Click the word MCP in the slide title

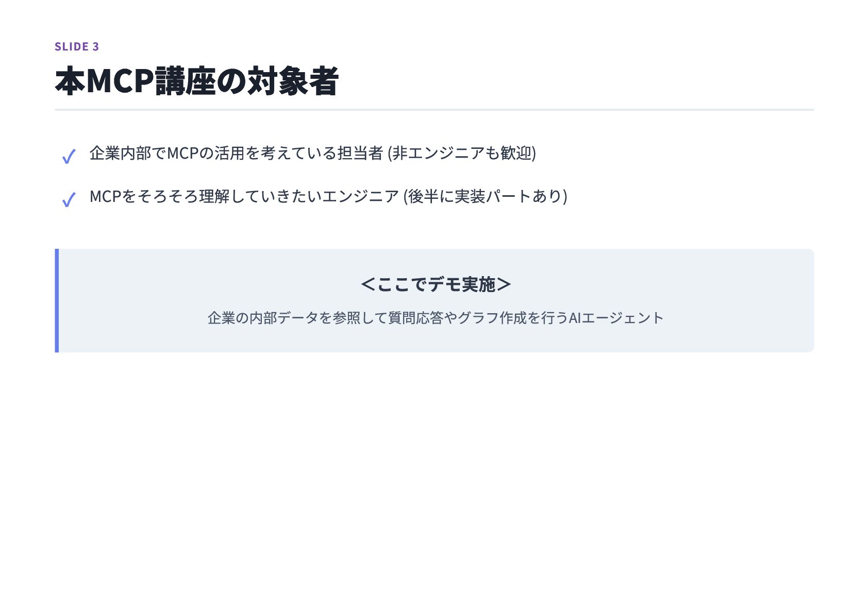pos(121,81)
